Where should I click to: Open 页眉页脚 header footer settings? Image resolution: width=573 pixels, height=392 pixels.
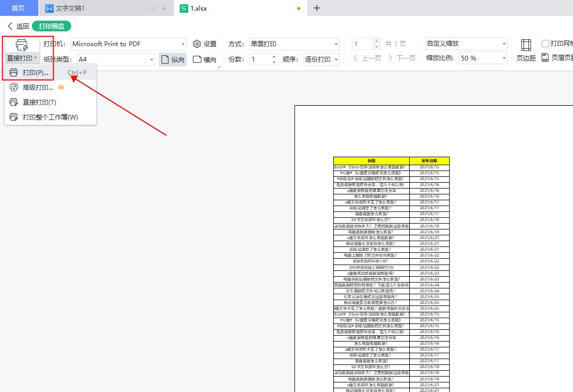pyautogui.click(x=556, y=58)
